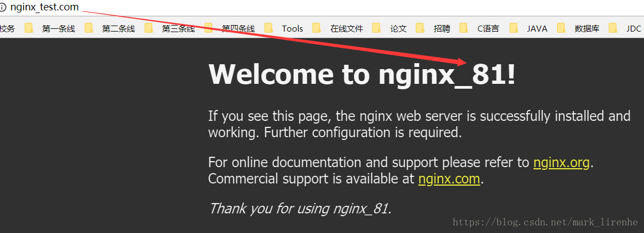Screen dimensions: 644x233
Task: Open the 论文 bookmark folder
Action: 390,28
